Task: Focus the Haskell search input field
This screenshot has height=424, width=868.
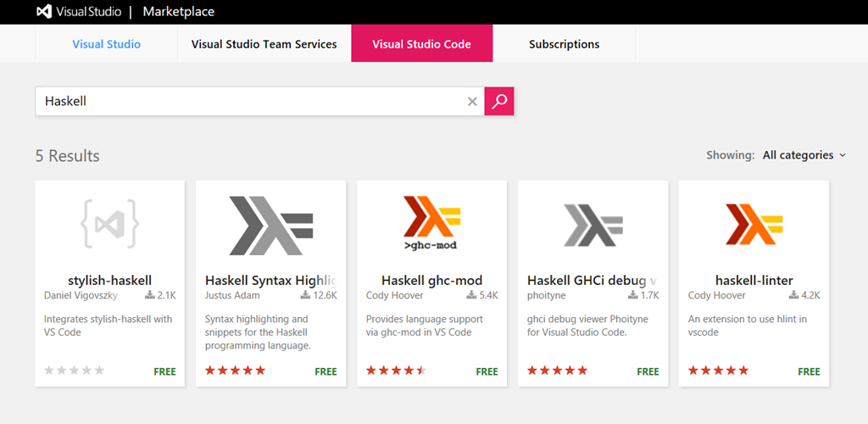Action: pos(252,101)
